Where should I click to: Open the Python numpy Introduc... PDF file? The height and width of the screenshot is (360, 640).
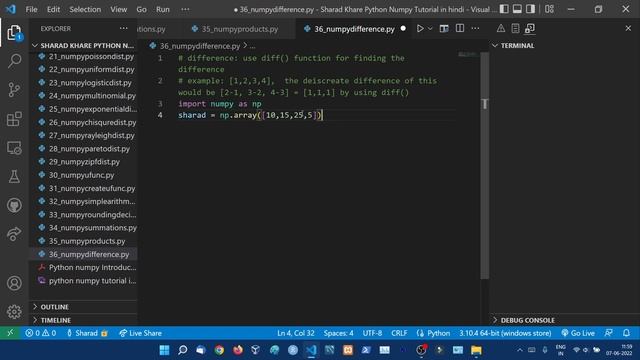click(x=84, y=267)
